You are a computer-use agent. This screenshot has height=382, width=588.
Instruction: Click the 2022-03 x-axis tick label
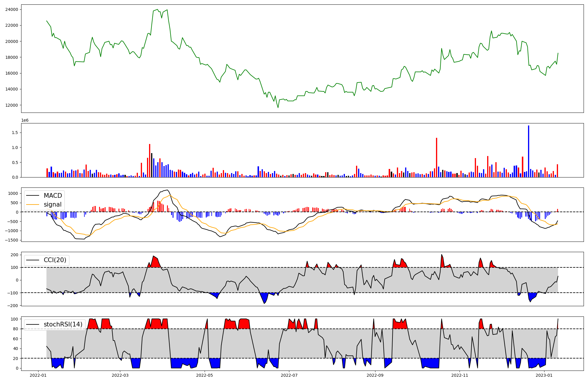tap(120, 375)
